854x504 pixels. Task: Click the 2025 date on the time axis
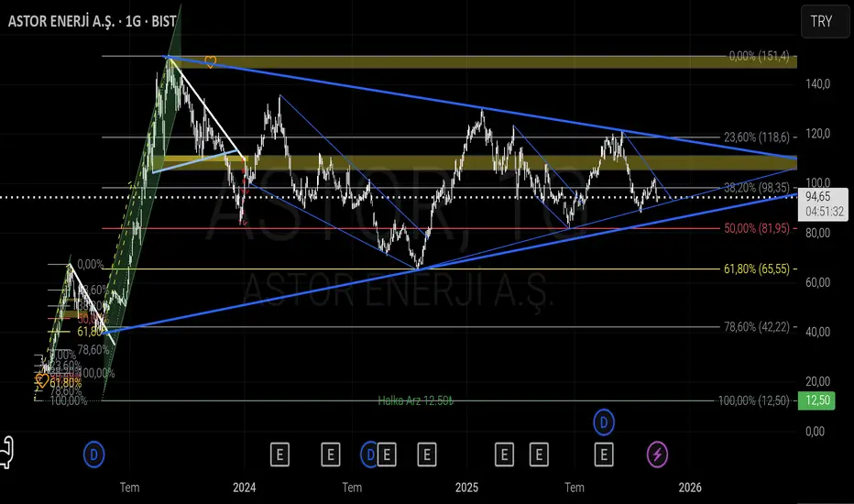pos(466,488)
